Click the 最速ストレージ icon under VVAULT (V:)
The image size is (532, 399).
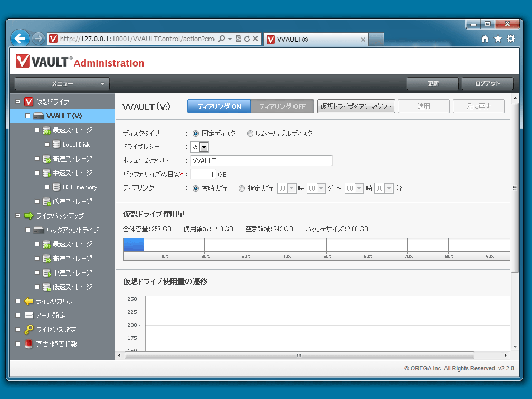[x=46, y=130]
